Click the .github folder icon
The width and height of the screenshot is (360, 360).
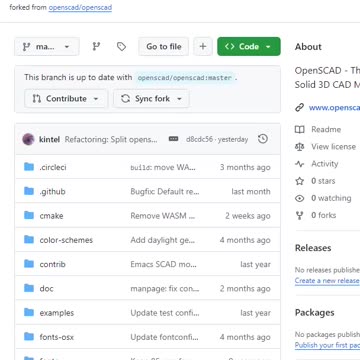[x=29, y=191]
